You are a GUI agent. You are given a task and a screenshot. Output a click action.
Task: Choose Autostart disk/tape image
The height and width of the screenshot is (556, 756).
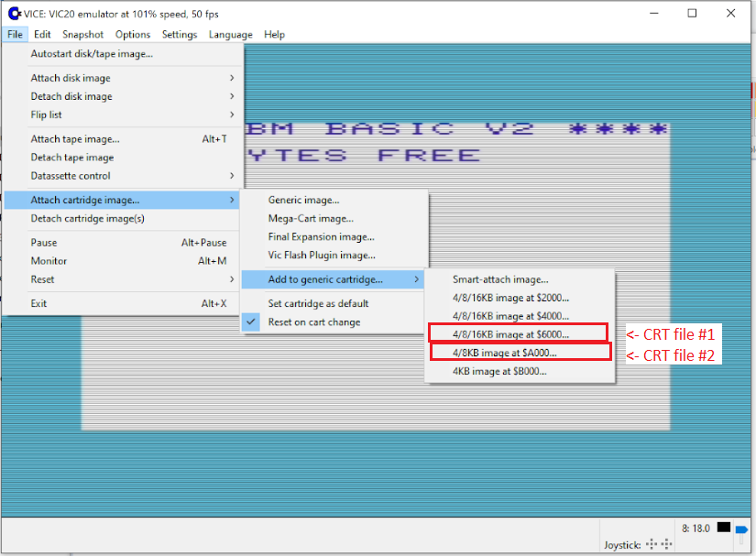pos(122,53)
